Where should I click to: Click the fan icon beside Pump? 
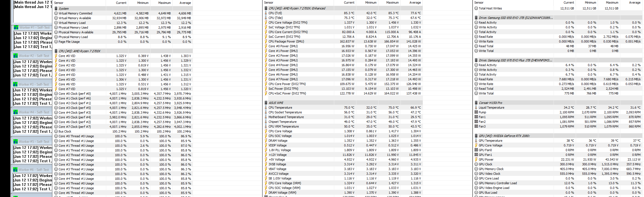pyautogui.click(x=476, y=112)
